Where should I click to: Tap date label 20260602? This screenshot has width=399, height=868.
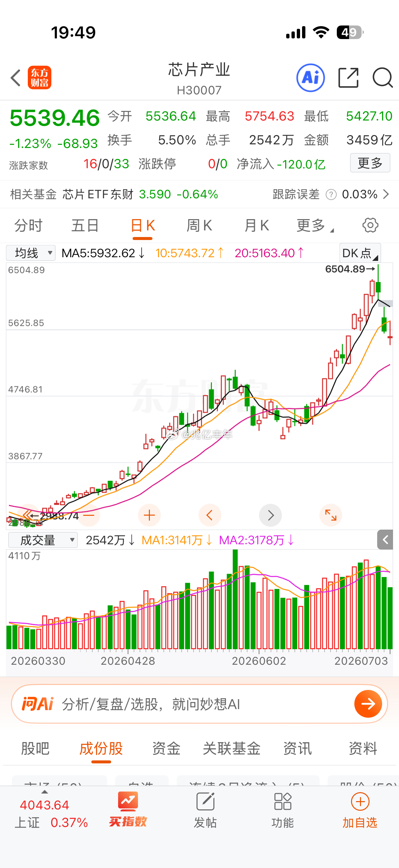point(259,661)
